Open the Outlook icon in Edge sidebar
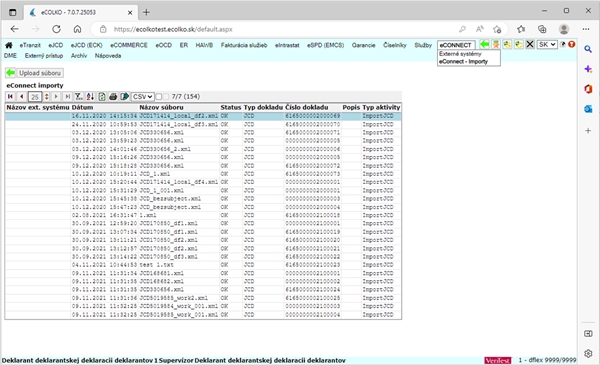The width and height of the screenshot is (600, 365). click(x=588, y=109)
